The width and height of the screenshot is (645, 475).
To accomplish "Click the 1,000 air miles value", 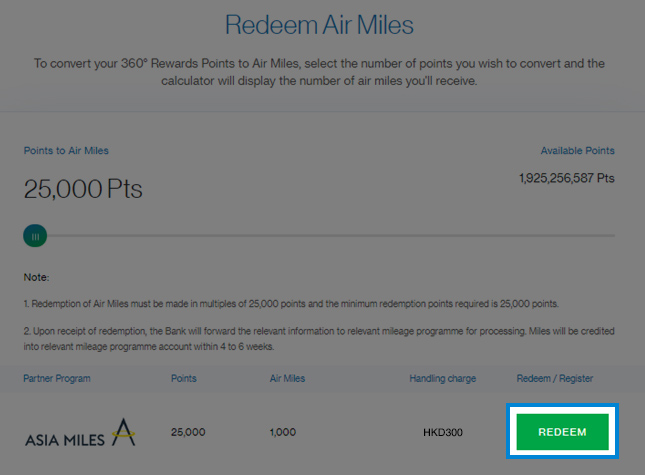I will 283,432.
